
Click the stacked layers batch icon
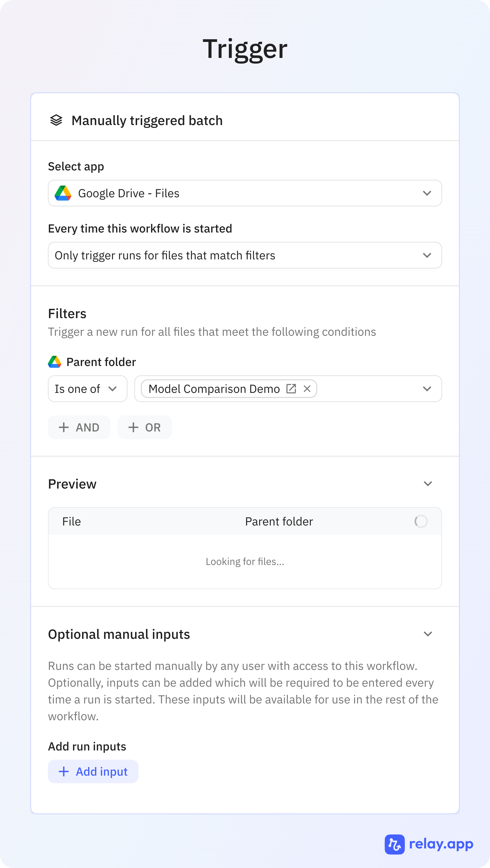[56, 120]
